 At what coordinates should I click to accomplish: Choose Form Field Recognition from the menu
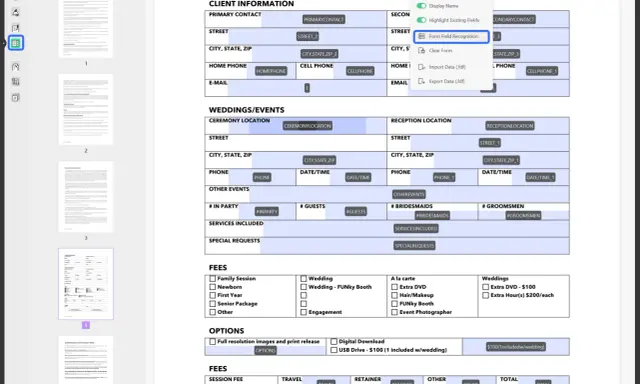click(451, 36)
